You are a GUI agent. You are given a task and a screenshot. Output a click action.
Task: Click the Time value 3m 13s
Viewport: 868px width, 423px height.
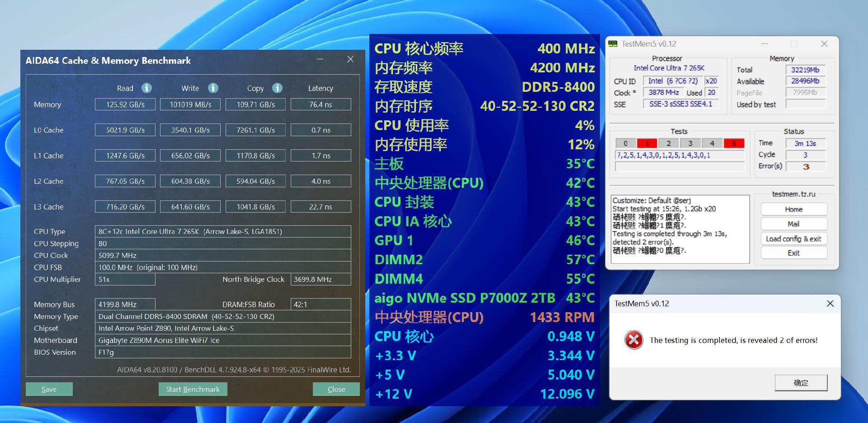coord(805,143)
